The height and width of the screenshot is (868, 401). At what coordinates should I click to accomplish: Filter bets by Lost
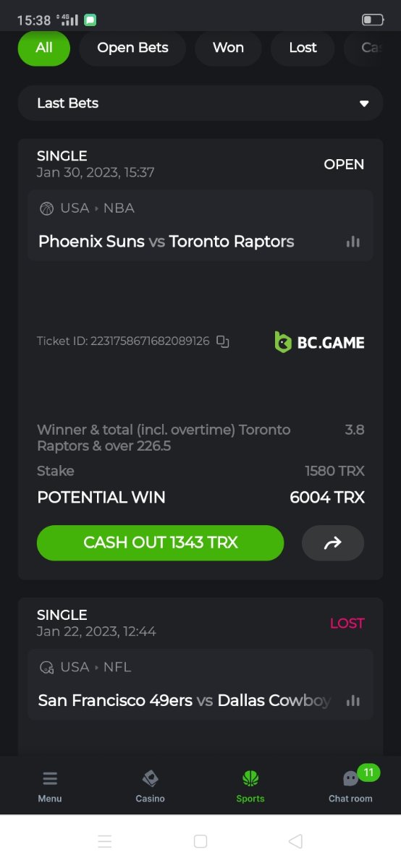303,48
